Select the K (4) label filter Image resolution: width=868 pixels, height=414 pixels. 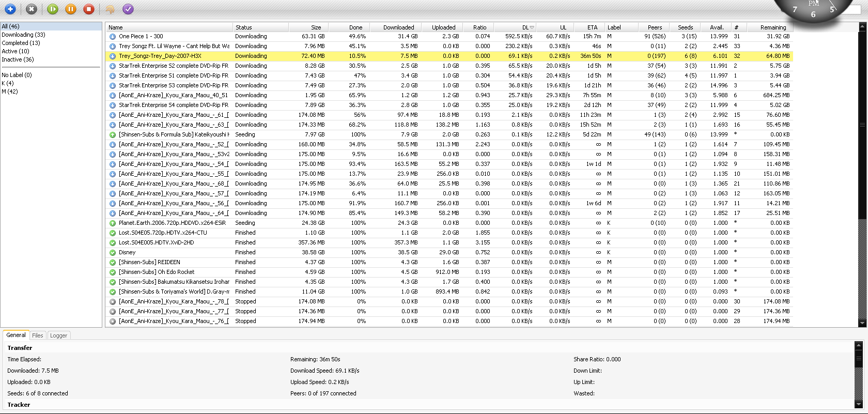[x=8, y=83]
